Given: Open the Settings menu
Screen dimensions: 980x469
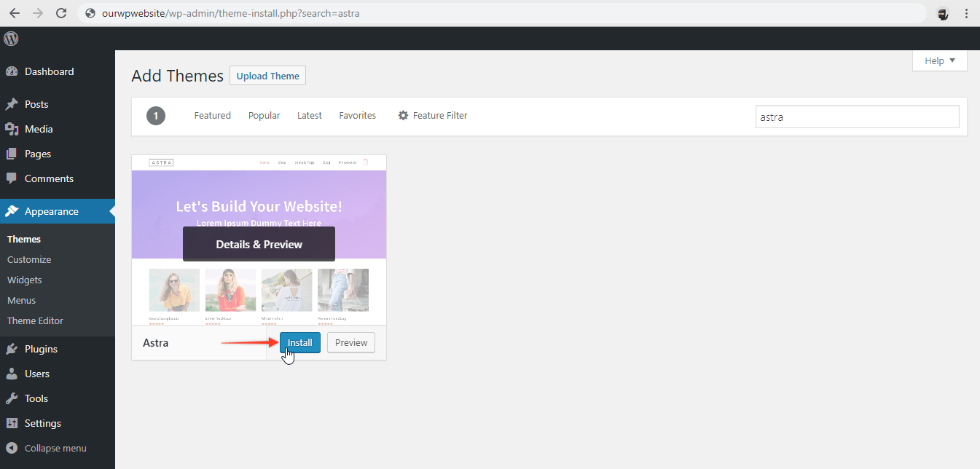Looking at the screenshot, I should point(58,423).
